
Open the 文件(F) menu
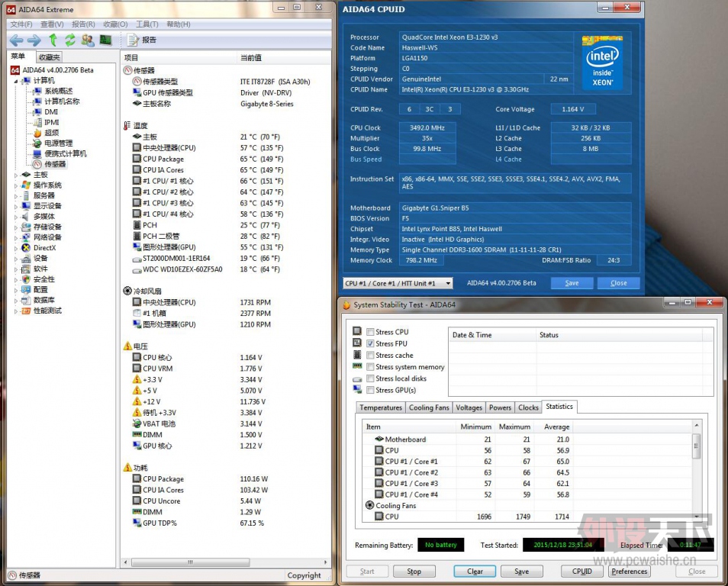(21, 24)
